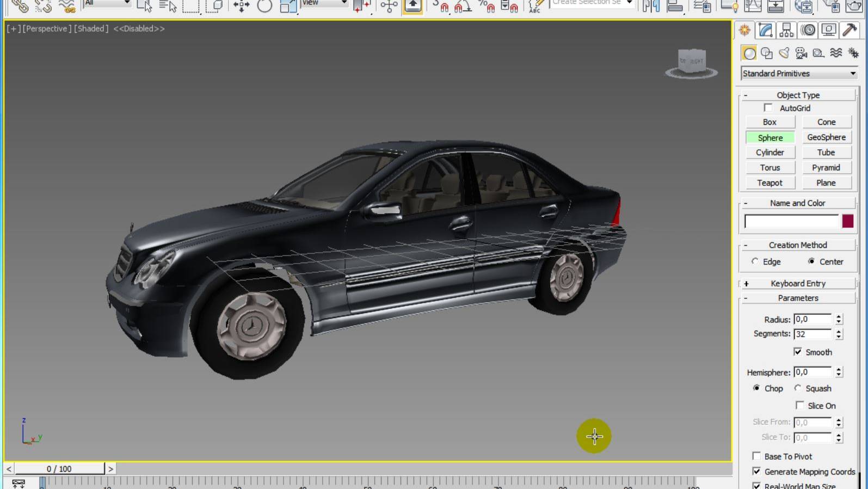This screenshot has width=868, height=489.
Task: Activate Select and Move tool
Action: point(241,5)
